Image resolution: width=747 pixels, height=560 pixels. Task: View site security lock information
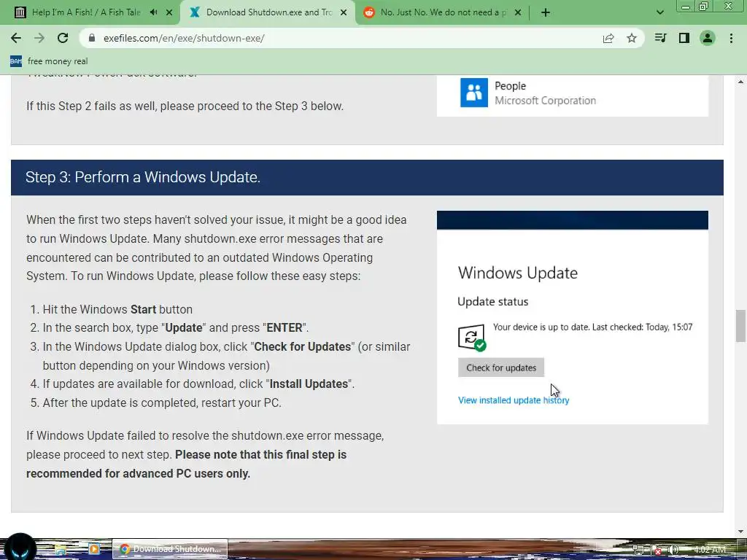pyautogui.click(x=93, y=38)
